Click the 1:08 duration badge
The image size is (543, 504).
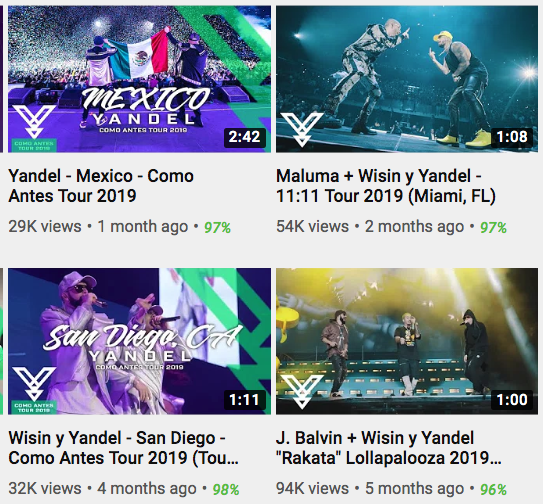[512, 137]
